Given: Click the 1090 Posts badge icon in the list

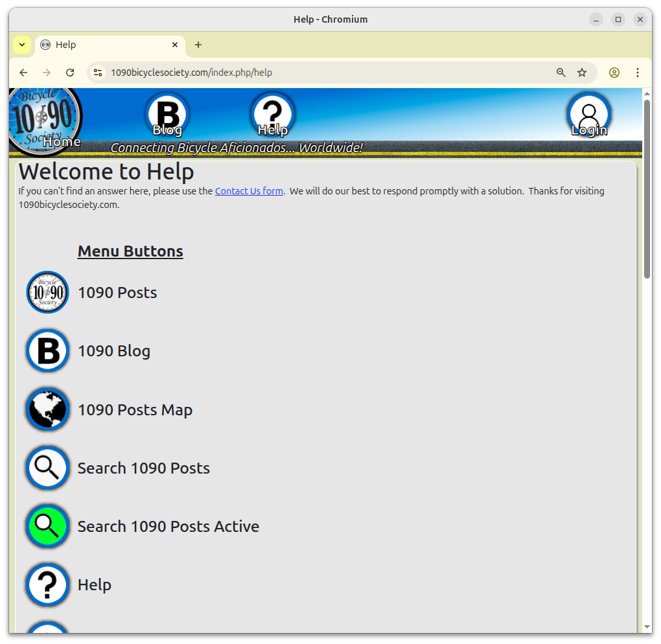Looking at the screenshot, I should click(47, 292).
